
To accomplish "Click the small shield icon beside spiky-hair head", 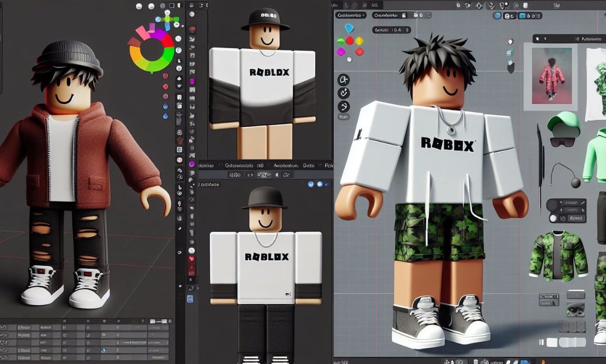I will tap(511, 68).
